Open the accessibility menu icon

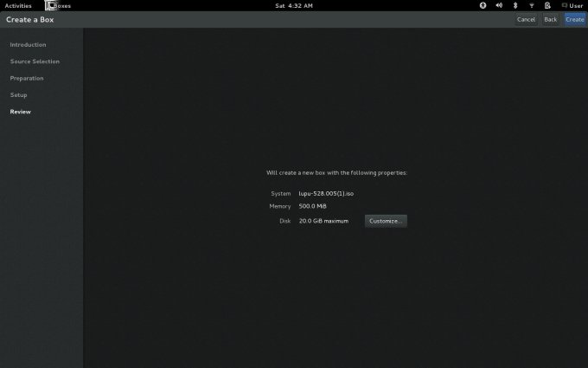point(483,5)
